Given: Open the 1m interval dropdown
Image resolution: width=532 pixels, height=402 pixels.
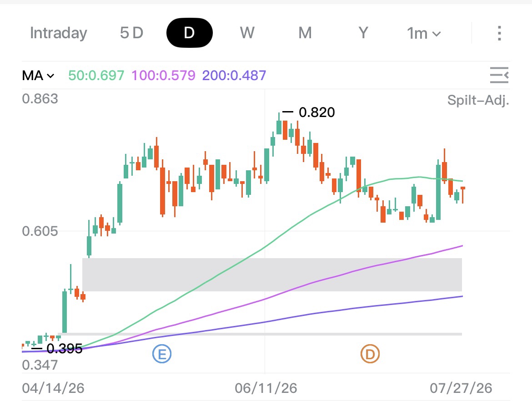Looking at the screenshot, I should pos(424,33).
